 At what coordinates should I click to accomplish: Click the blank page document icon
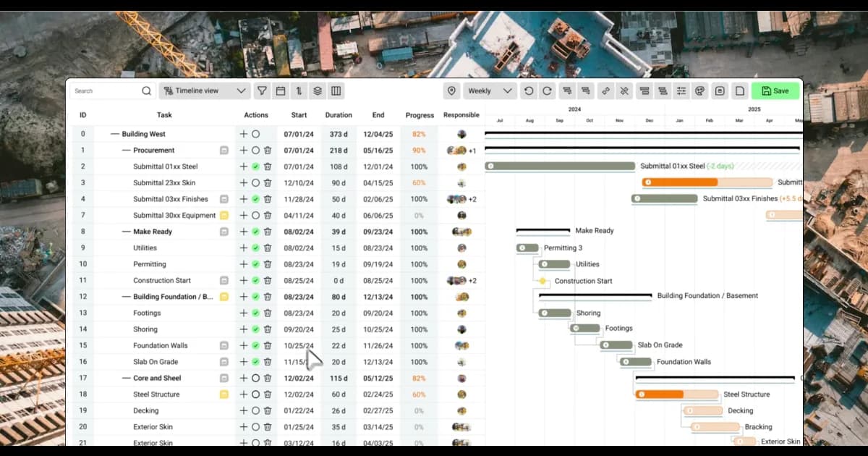(739, 91)
